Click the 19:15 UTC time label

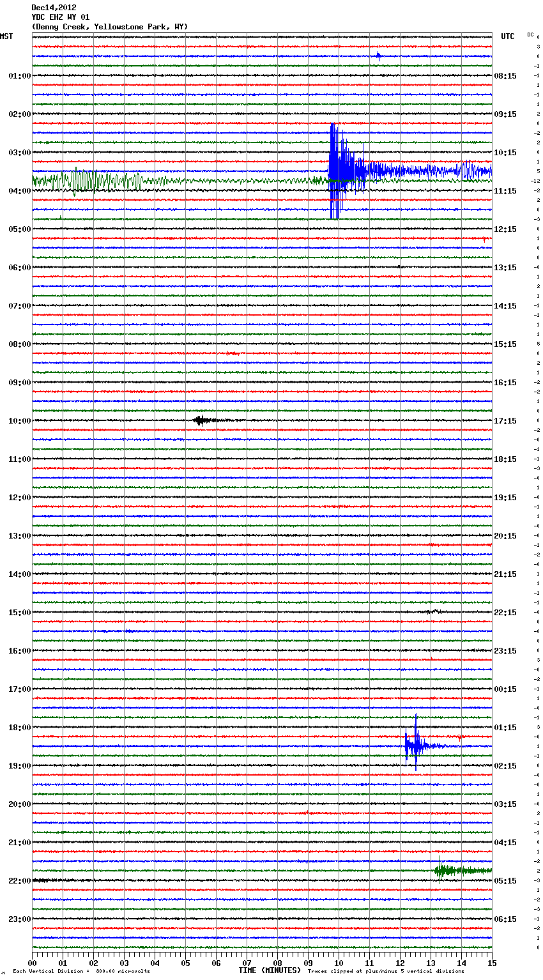coord(505,498)
